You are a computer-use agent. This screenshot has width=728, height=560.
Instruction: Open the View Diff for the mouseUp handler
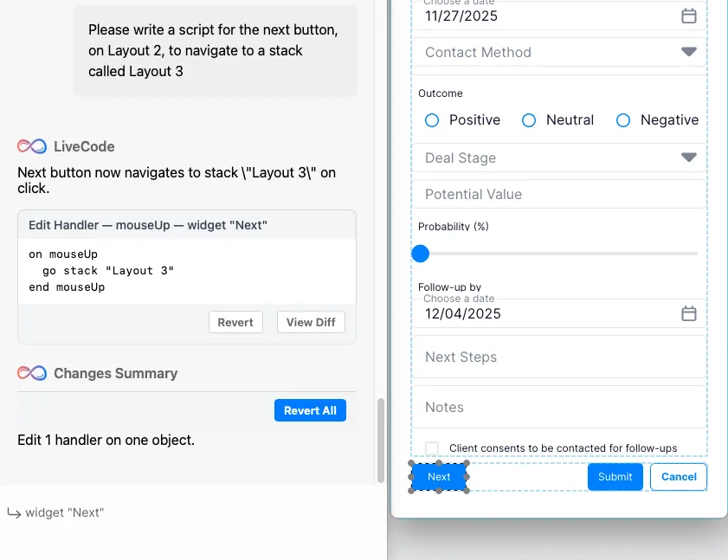click(x=310, y=321)
